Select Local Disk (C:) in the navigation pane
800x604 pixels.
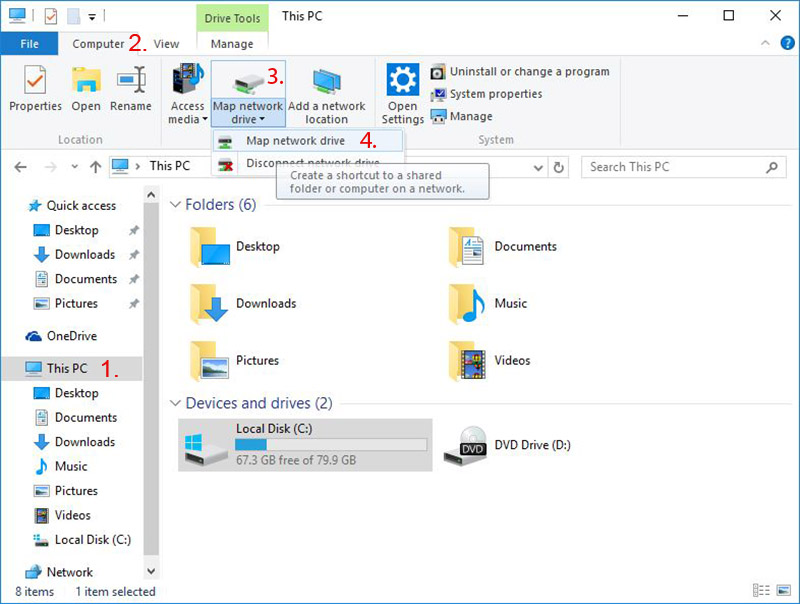82,540
